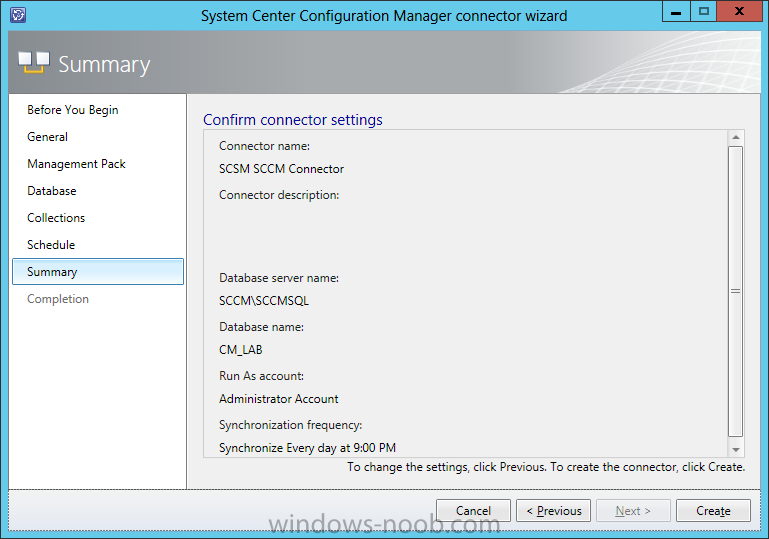769x539 pixels.
Task: Click the scrollbar up arrow
Action: (x=736, y=137)
